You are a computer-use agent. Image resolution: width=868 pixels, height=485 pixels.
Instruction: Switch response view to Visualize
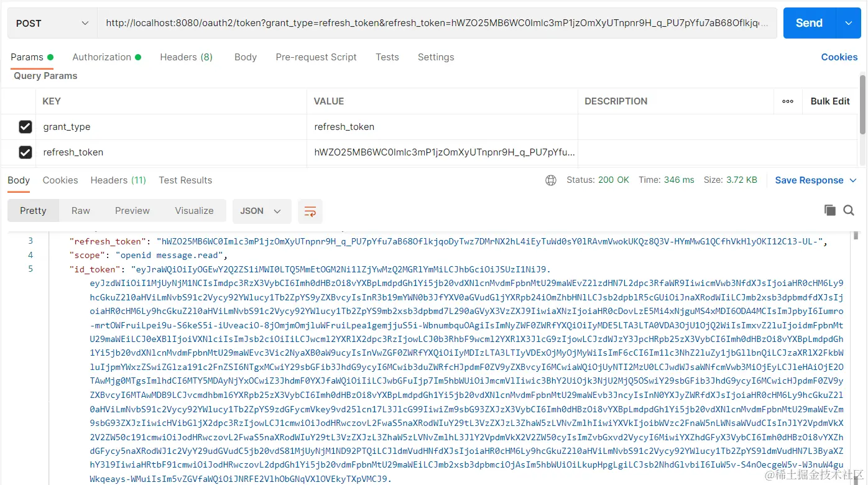click(x=194, y=211)
